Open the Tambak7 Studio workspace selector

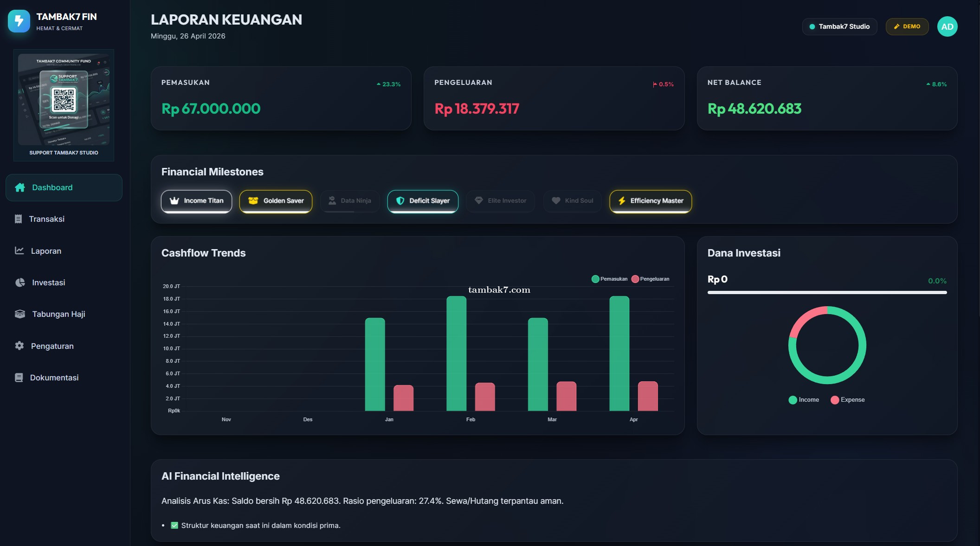[x=839, y=26]
